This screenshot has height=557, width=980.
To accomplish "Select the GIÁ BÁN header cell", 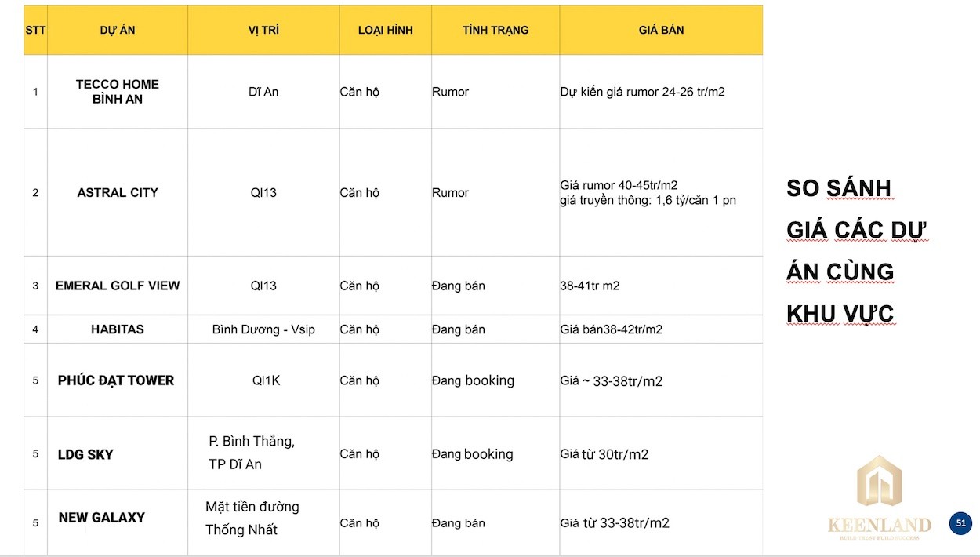I will [661, 30].
